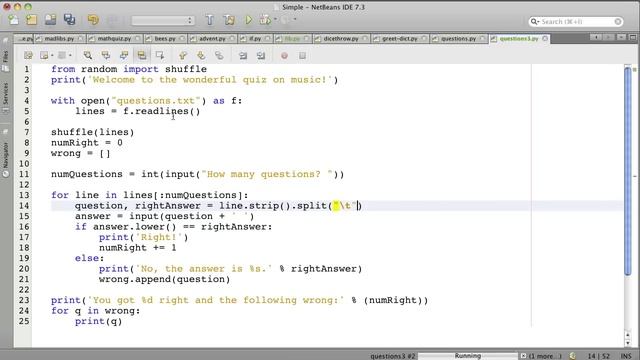Click the New Project toolbar icon

31,20
